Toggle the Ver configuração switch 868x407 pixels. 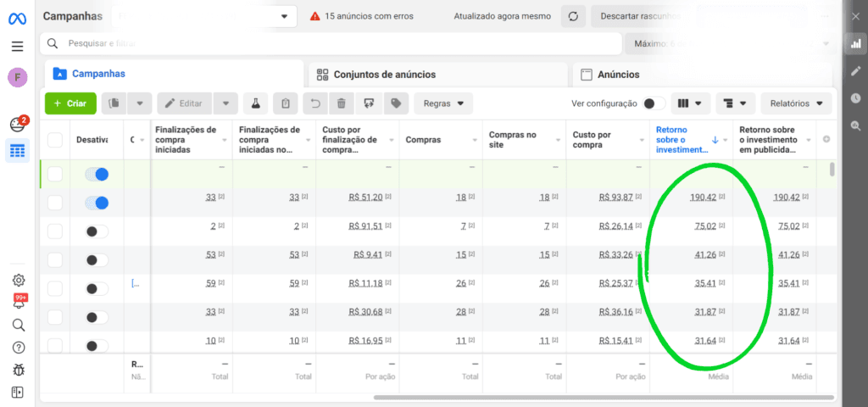pyautogui.click(x=653, y=103)
